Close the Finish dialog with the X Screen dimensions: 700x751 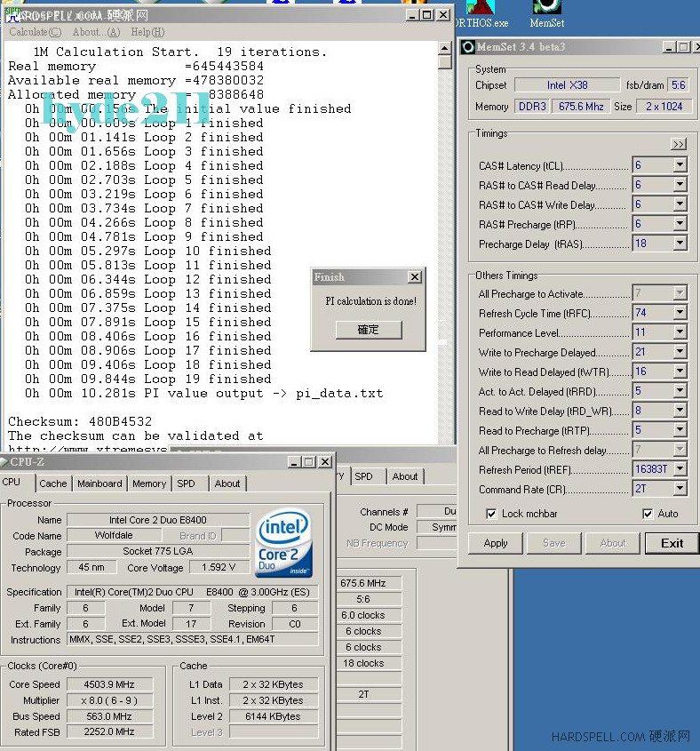pos(414,277)
